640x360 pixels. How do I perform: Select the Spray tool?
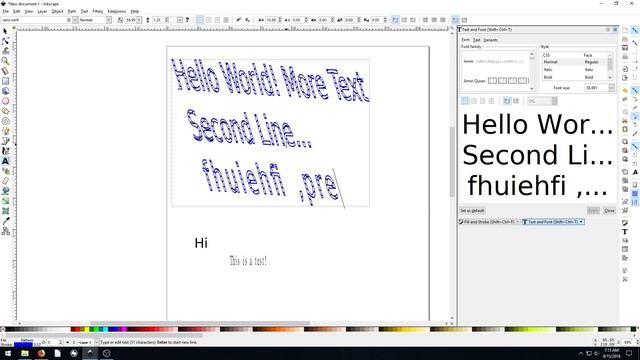tap(5, 171)
